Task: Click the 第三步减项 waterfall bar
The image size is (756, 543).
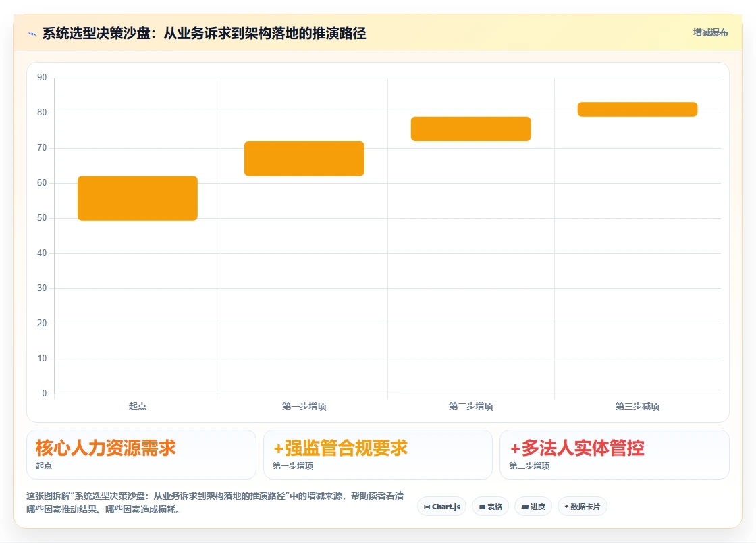Action: click(637, 109)
